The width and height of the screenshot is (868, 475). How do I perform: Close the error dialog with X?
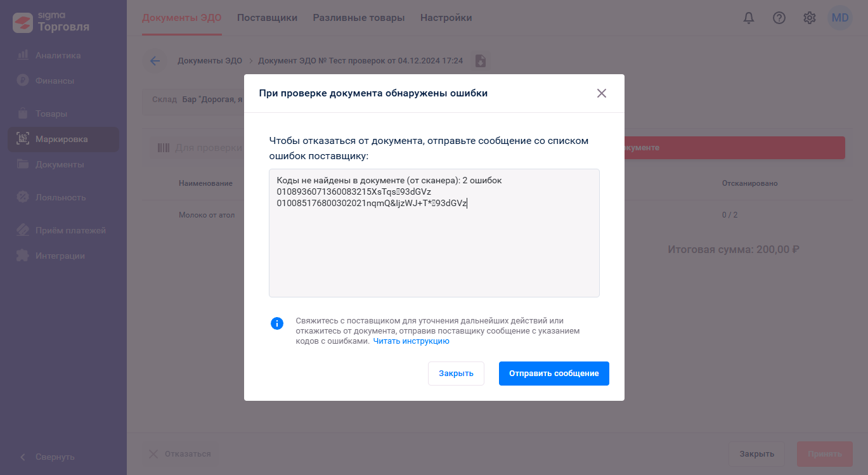click(x=602, y=93)
